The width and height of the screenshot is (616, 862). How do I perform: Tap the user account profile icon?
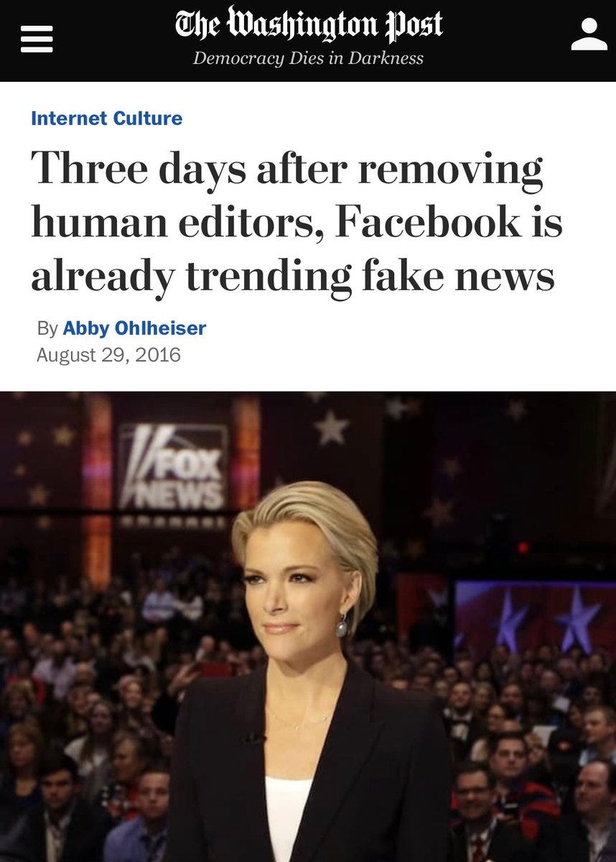click(x=589, y=34)
